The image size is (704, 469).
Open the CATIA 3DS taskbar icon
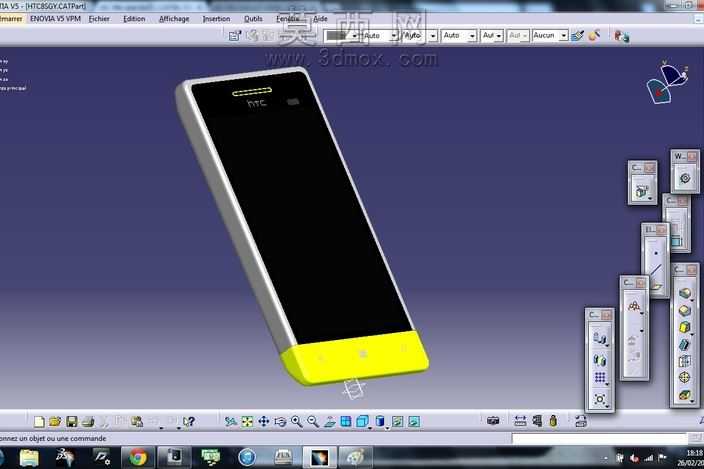[65, 457]
